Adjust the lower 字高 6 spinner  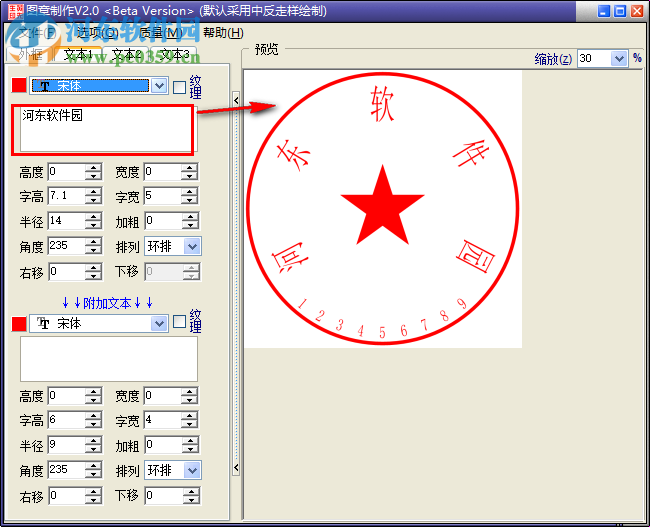(94, 420)
